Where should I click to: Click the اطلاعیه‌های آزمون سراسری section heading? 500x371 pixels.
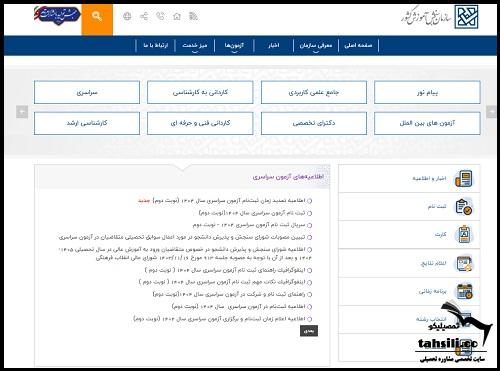[x=288, y=177]
